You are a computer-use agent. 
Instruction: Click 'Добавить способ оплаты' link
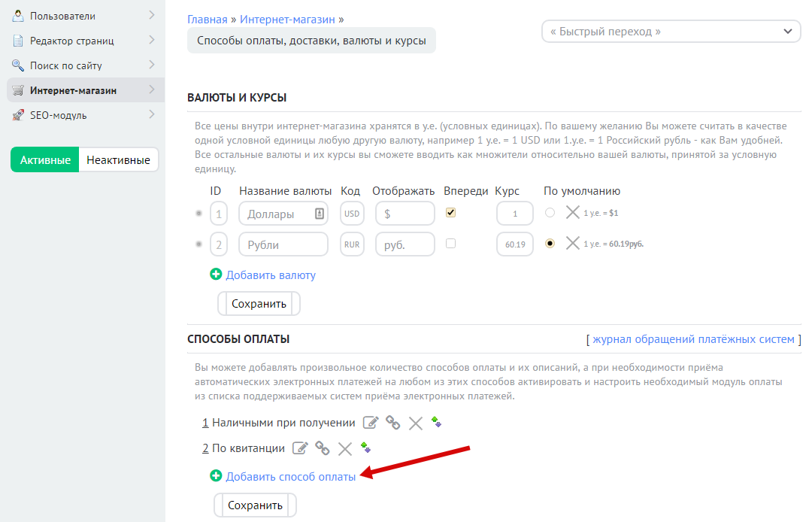click(290, 476)
